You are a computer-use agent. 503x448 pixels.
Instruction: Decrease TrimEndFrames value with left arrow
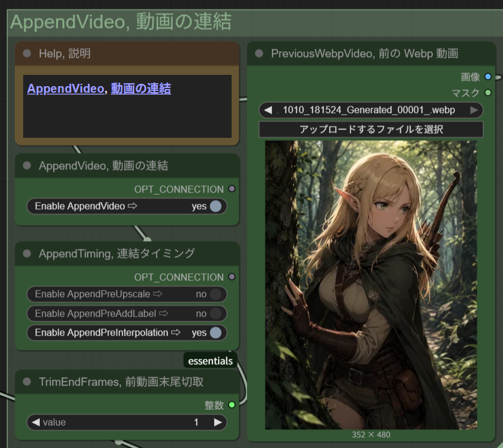coord(36,422)
